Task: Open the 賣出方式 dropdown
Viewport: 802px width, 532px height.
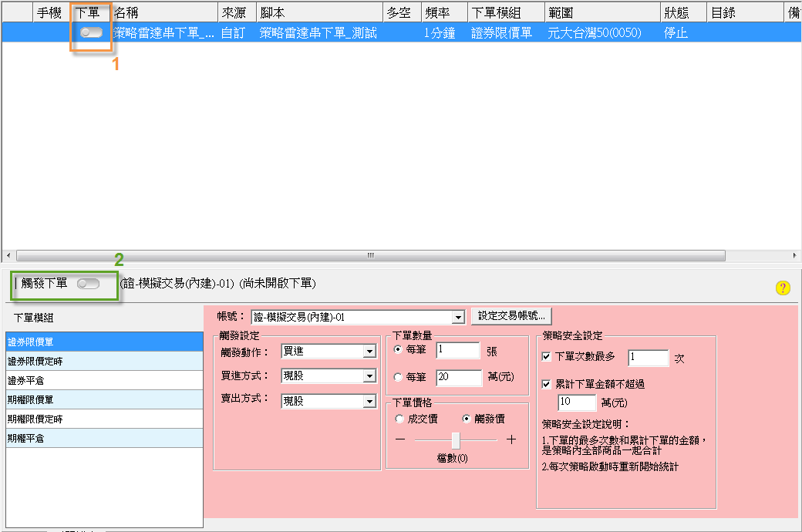Action: pyautogui.click(x=369, y=401)
